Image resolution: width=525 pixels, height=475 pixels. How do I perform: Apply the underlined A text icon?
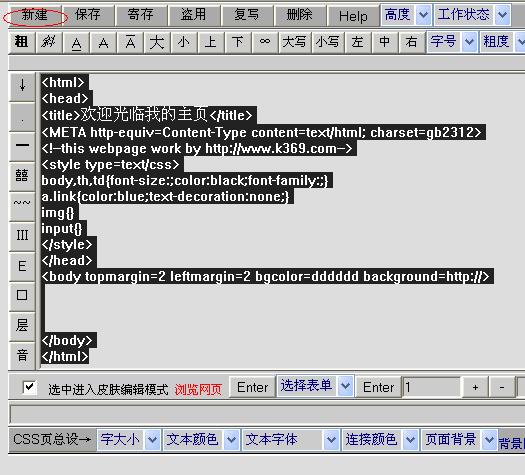click(x=76, y=43)
